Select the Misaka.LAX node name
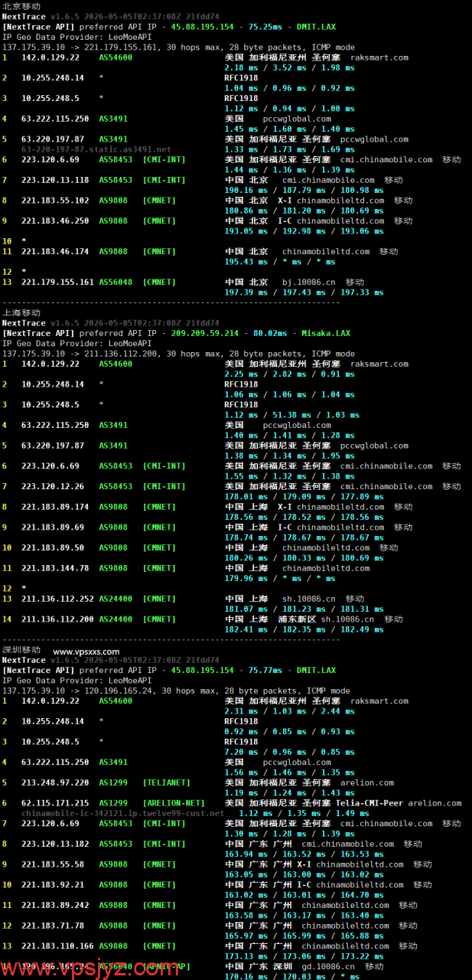 tap(327, 333)
